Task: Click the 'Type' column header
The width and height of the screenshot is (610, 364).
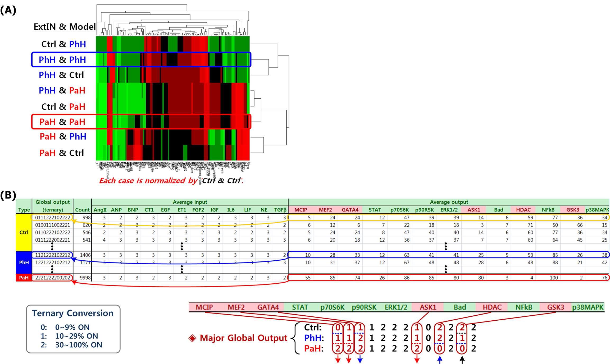Action: (24, 210)
